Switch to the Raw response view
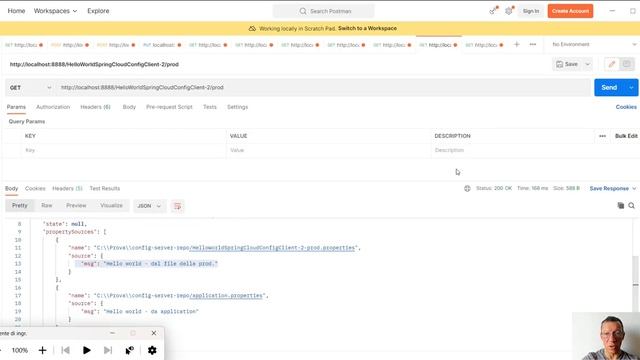 (x=47, y=205)
